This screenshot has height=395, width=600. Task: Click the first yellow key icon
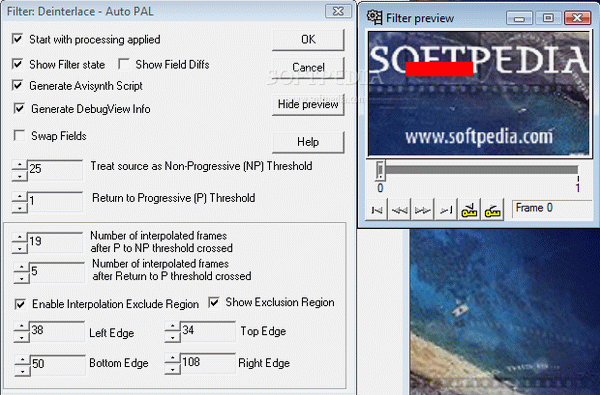[469, 210]
